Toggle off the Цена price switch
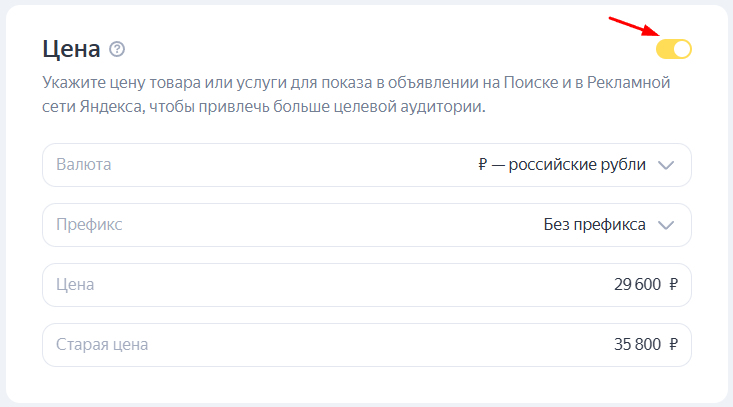Viewport: 733px width, 407px height. pos(673,49)
